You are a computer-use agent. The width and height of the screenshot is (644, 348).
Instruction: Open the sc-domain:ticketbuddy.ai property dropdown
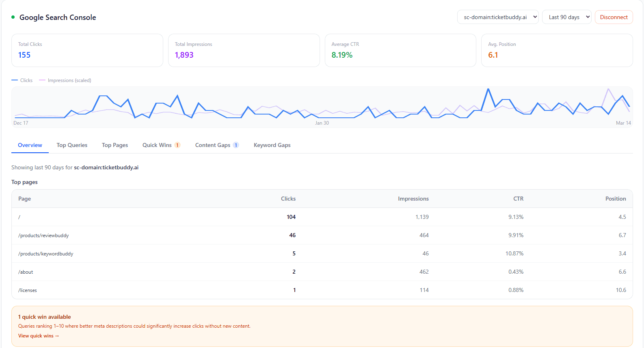click(x=497, y=17)
